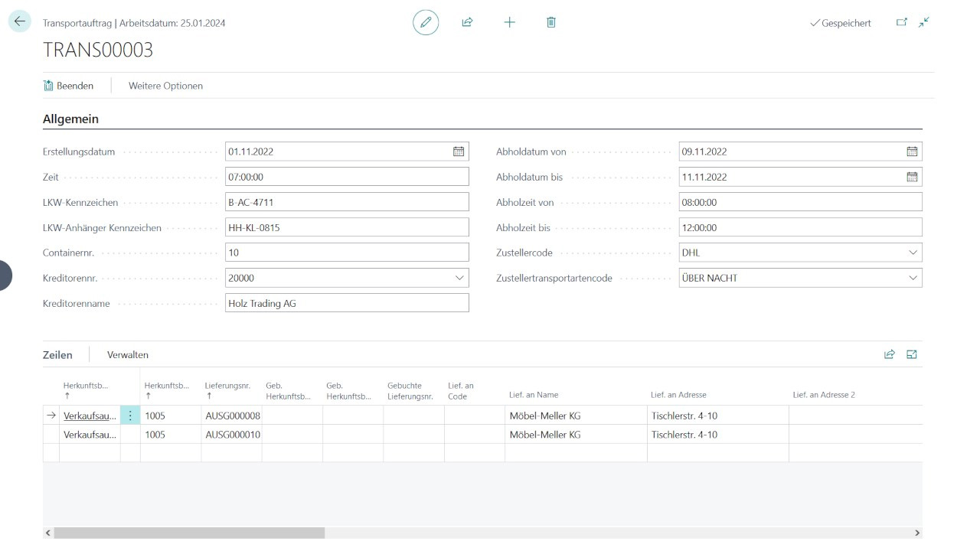Open calendar picker for Erstellungsdatum
The height and width of the screenshot is (551, 980).
(459, 152)
